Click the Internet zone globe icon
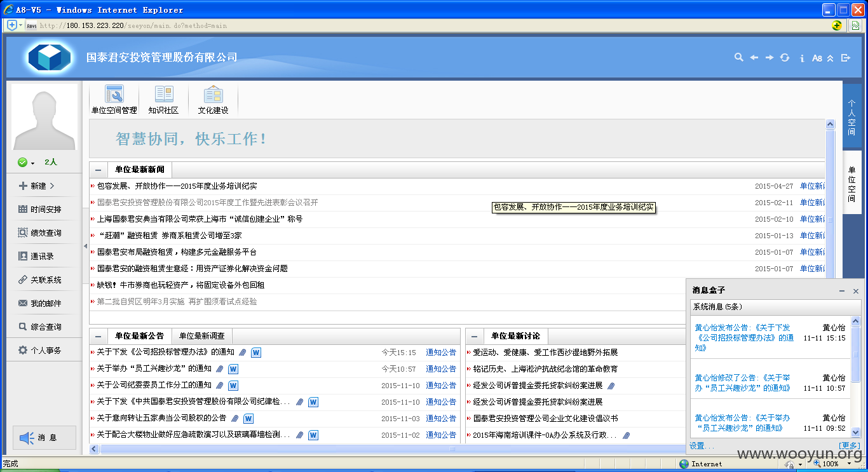The height and width of the screenshot is (472, 868). coord(684,464)
